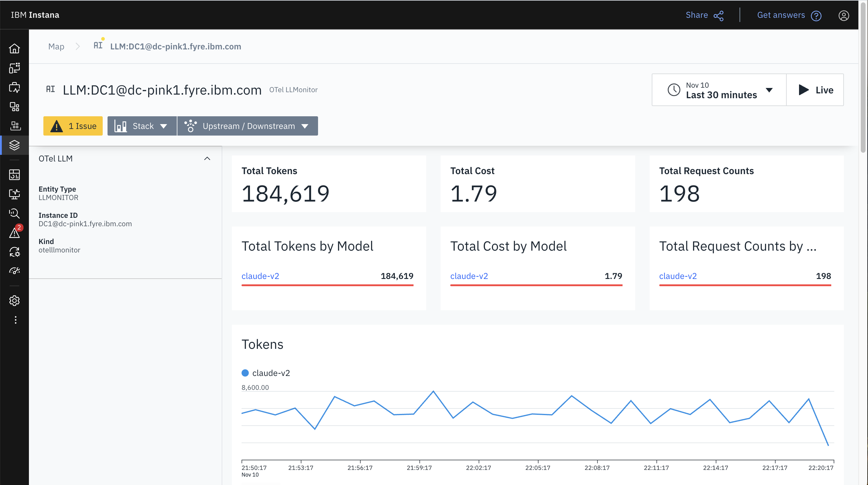Viewport: 868px width, 485px height.
Task: Click the 1 Issue warning button
Action: tap(73, 126)
